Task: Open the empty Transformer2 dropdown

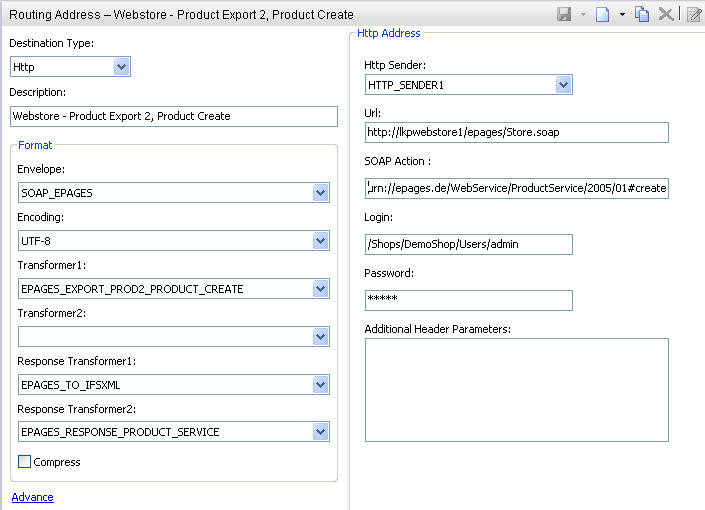Action: pyautogui.click(x=321, y=337)
